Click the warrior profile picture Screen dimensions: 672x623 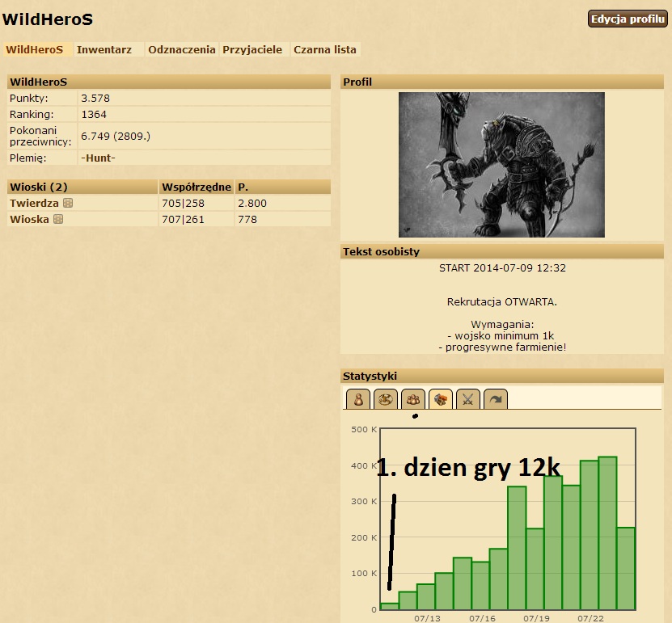pyautogui.click(x=501, y=165)
